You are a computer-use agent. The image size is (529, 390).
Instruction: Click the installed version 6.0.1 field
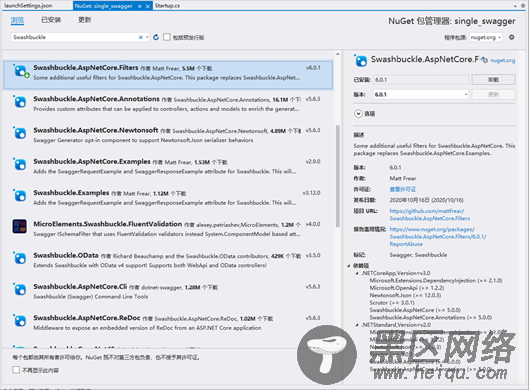click(421, 80)
